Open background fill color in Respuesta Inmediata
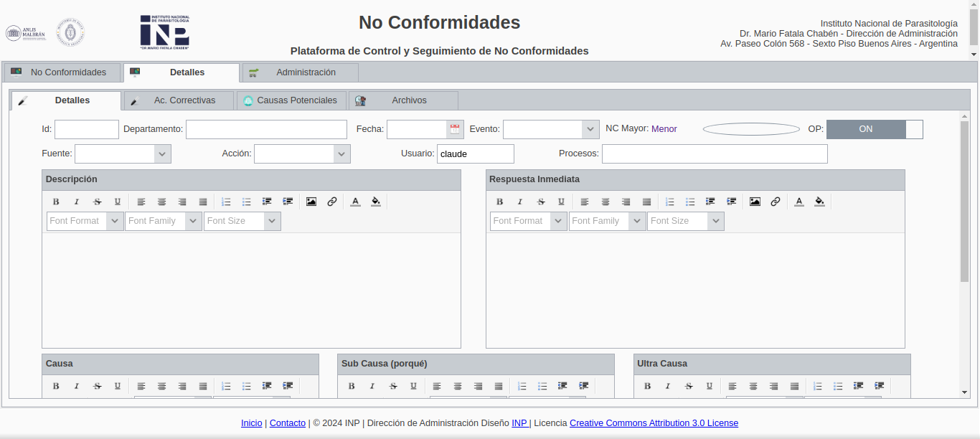 (819, 202)
